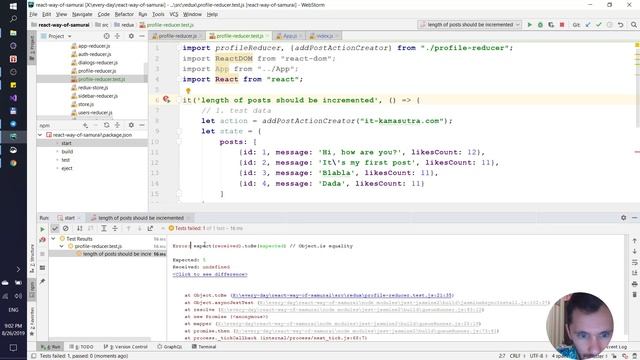The height and width of the screenshot is (360, 640).
Task: Expand all test results icon
Action: point(104,229)
